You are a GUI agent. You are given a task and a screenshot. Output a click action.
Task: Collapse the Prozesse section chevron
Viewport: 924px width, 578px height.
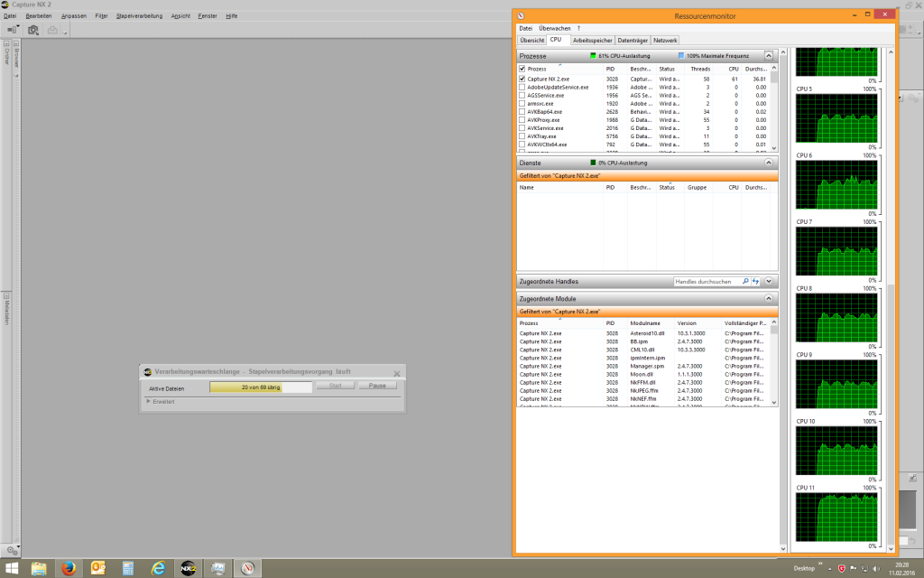(769, 55)
